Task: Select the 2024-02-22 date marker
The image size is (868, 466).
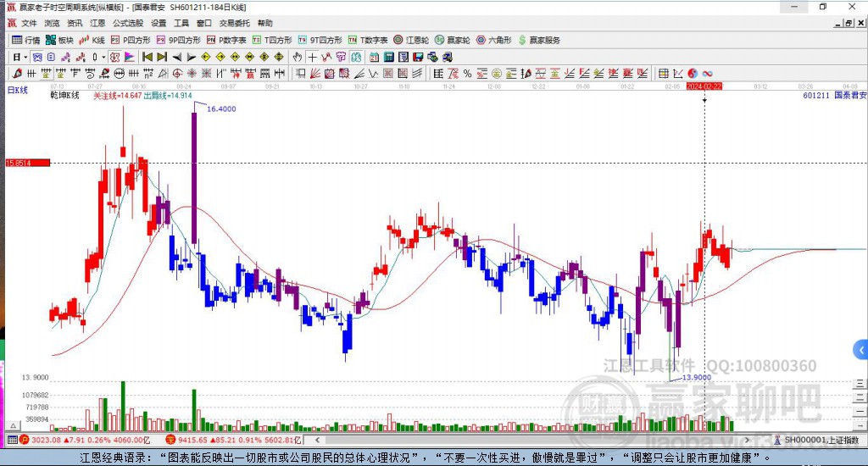Action: coord(704,86)
